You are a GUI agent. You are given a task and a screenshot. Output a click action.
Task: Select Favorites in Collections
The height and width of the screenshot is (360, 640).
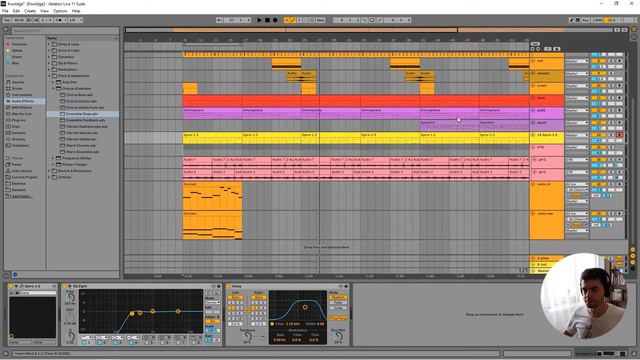(x=19, y=44)
